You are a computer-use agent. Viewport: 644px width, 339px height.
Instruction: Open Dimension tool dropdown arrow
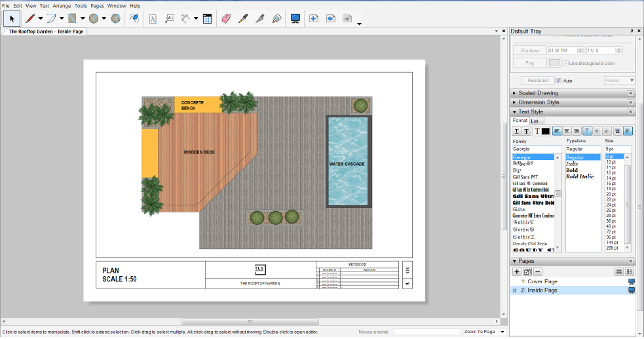(196, 18)
